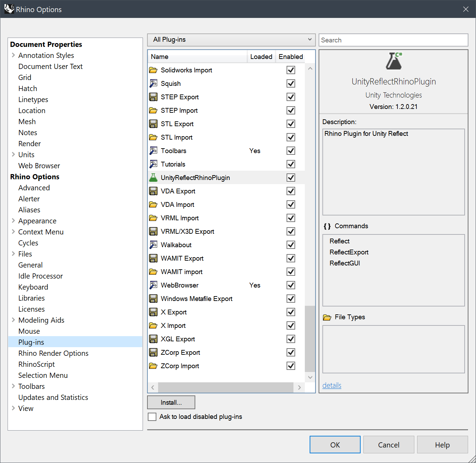Click the VRML/X3D Export disk icon
Screen dimensions: 476x463
[153, 231]
